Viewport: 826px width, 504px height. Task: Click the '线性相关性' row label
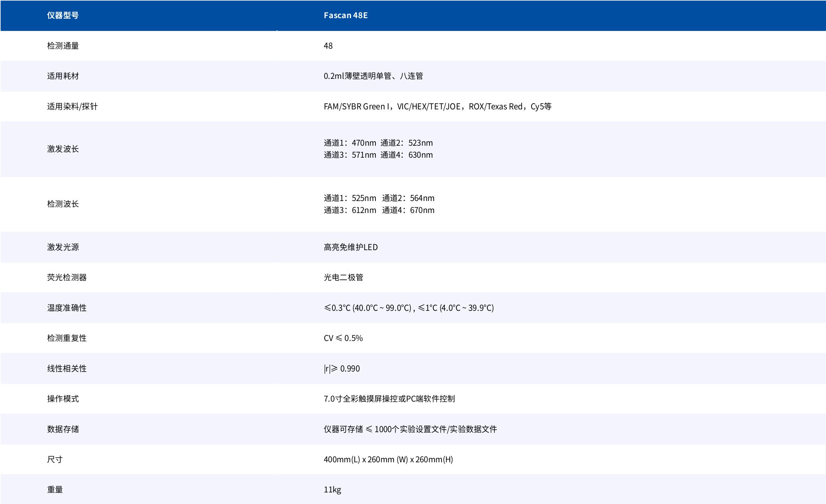pyautogui.click(x=67, y=369)
